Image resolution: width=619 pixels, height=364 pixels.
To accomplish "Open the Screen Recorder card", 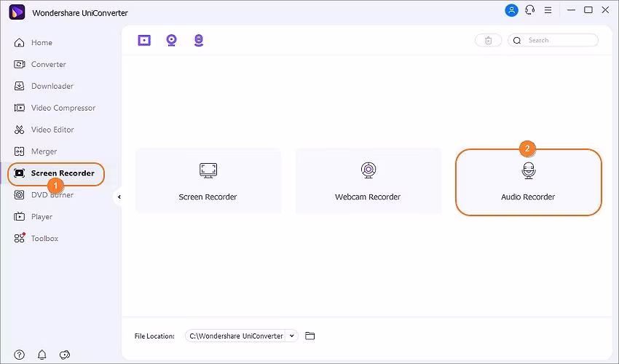I will click(208, 181).
